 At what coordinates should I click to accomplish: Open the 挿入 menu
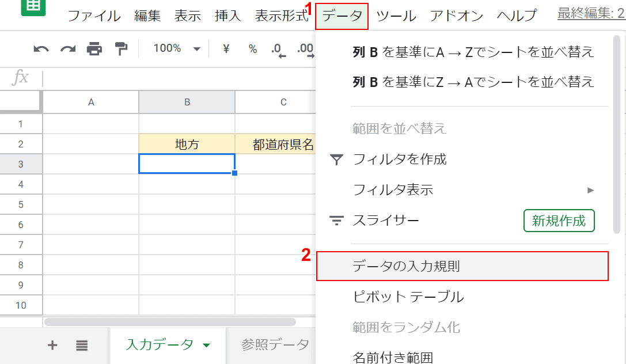tap(228, 16)
